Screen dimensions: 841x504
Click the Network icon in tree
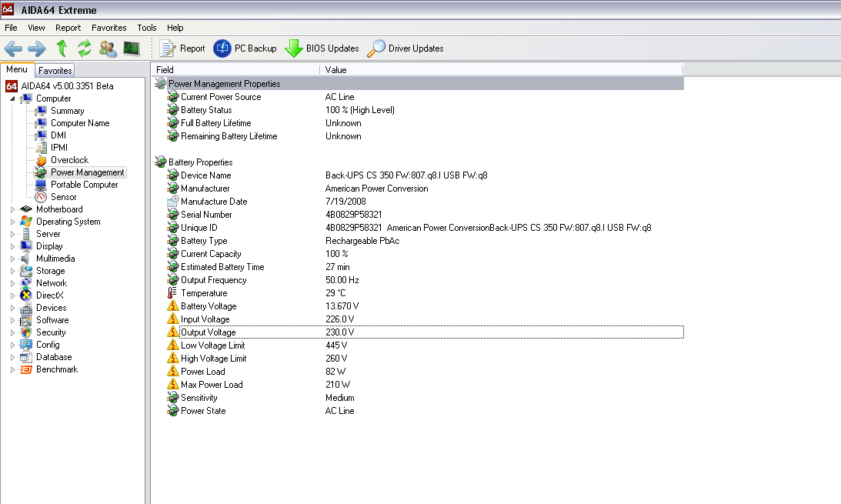coord(25,283)
